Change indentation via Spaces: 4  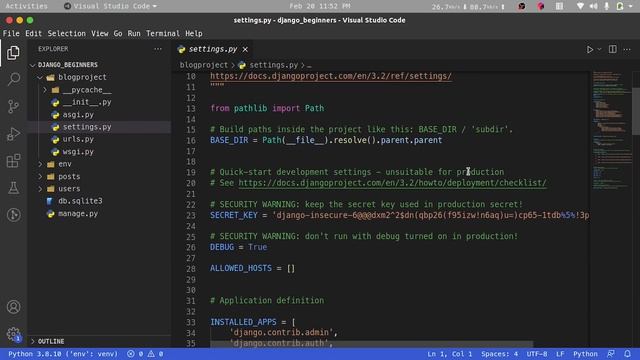(499, 354)
